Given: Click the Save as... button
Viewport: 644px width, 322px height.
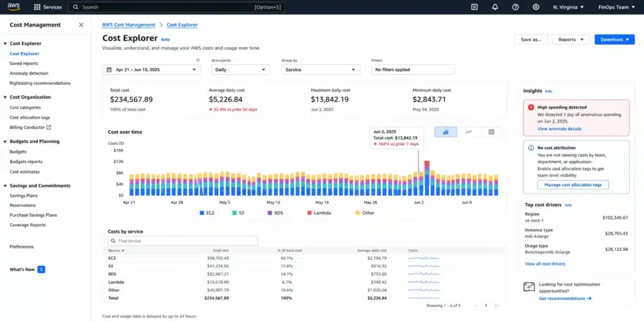Looking at the screenshot, I should [531, 40].
